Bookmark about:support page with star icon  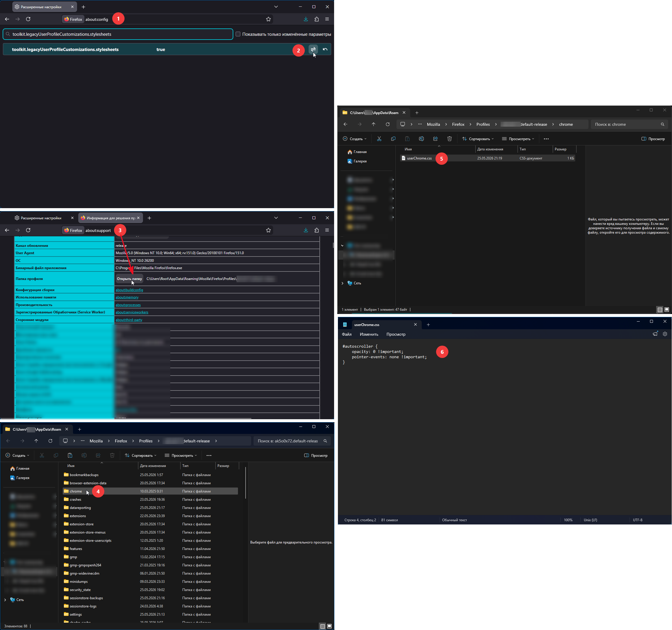click(268, 230)
